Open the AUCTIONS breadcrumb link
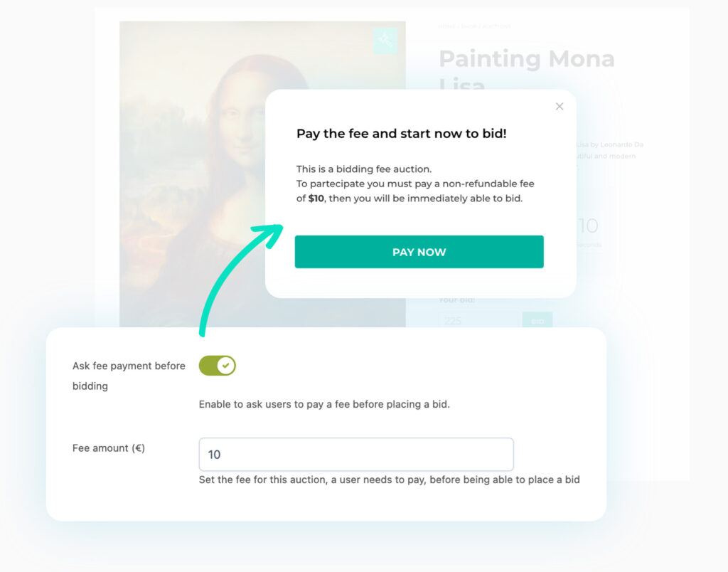Screen dimensions: 728x572 click(x=496, y=26)
